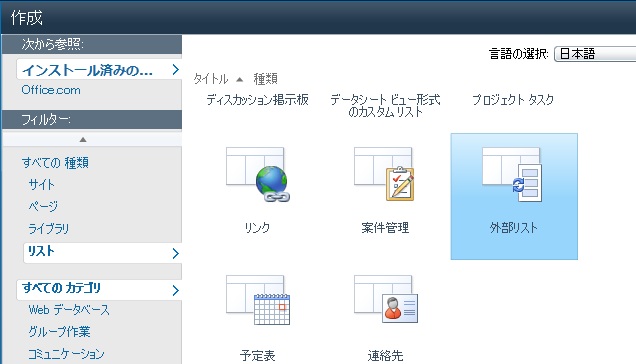Select the 連絡先 contacts template icon
This screenshot has width=636, height=364.
386,299
